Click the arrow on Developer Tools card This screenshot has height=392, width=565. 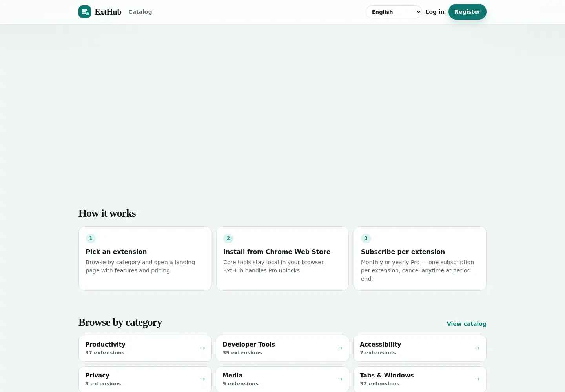[x=340, y=348]
